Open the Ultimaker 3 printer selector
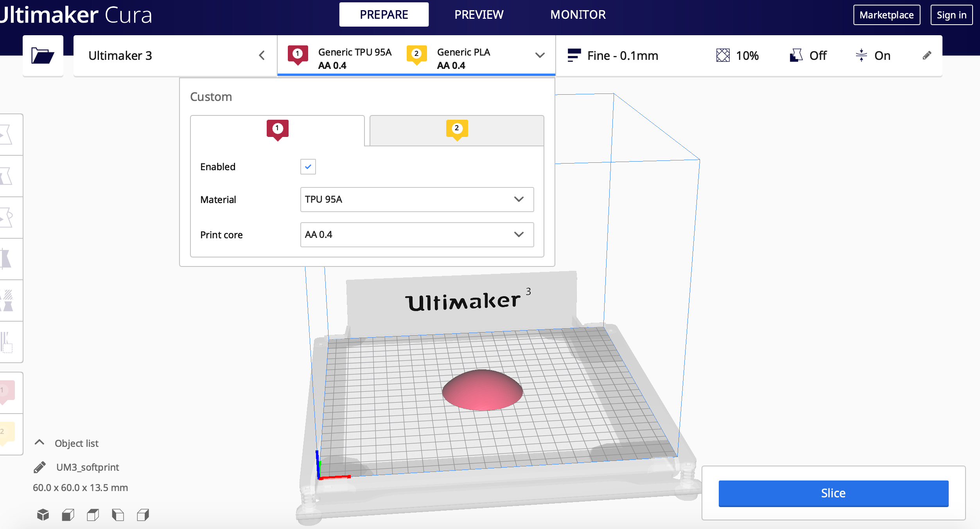The width and height of the screenshot is (980, 529). point(175,56)
